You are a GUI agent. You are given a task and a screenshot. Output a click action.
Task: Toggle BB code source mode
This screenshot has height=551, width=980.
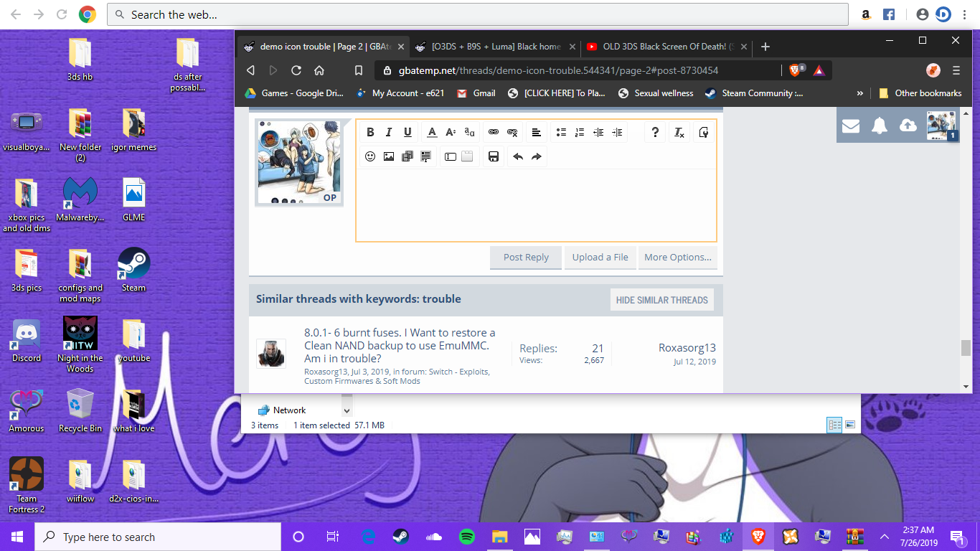[x=703, y=132]
